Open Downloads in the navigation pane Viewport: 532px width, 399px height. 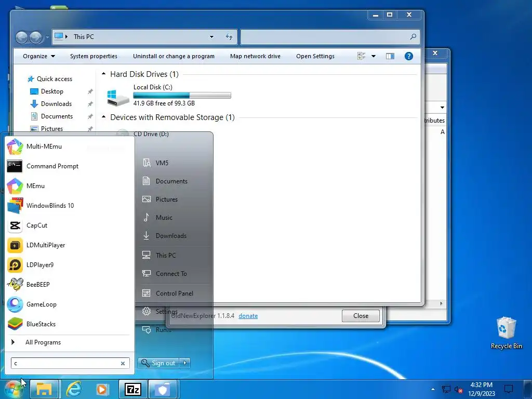[51, 104]
